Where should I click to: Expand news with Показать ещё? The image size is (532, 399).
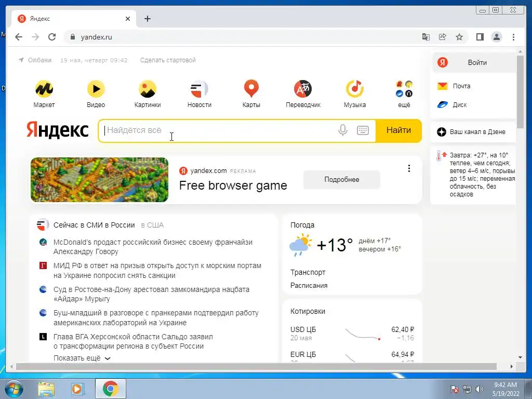click(82, 358)
